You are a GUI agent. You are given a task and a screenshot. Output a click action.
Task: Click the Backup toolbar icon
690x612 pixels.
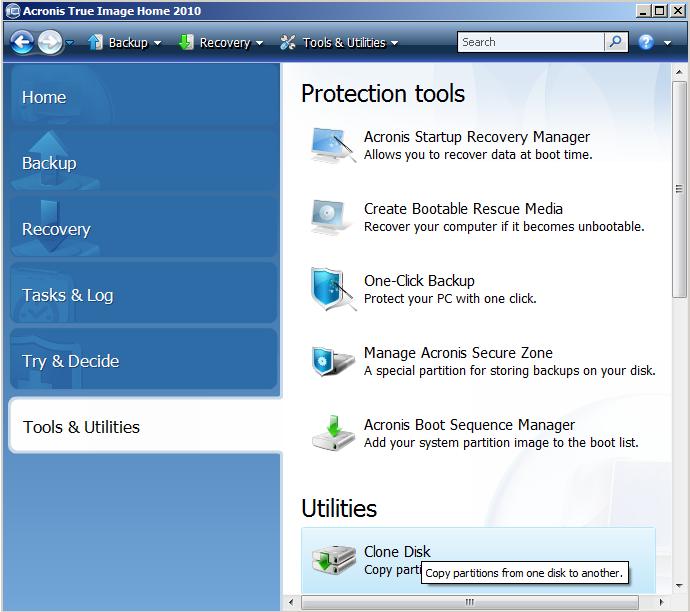pyautogui.click(x=95, y=42)
